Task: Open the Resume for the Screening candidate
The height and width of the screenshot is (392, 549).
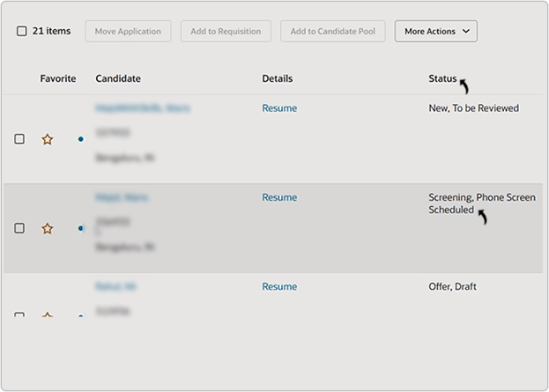Action: [x=279, y=197]
